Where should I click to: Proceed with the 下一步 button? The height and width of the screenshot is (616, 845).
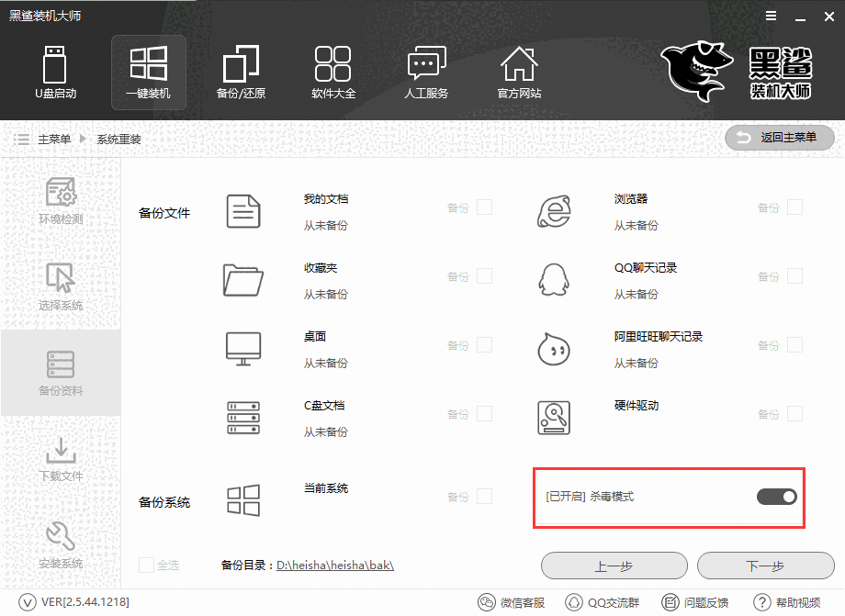[x=765, y=566]
